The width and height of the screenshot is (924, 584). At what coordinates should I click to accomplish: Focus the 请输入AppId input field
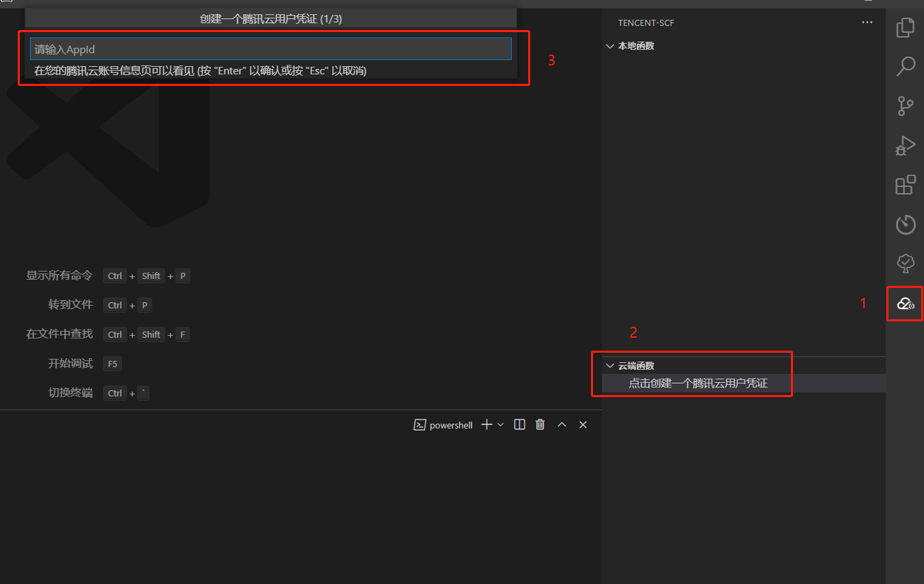pyautogui.click(x=271, y=49)
